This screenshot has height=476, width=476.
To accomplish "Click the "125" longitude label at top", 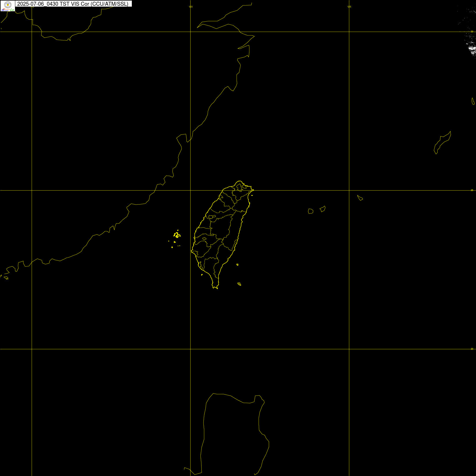I will [x=349, y=7].
